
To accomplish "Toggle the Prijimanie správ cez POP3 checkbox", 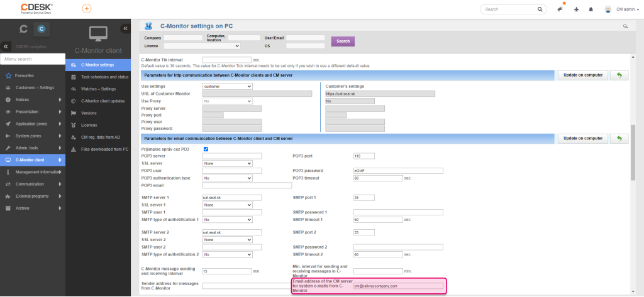I will [x=206, y=149].
